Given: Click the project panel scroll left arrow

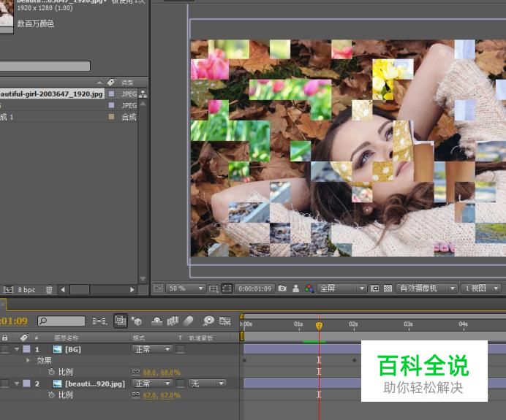Looking at the screenshot, I should [x=63, y=289].
